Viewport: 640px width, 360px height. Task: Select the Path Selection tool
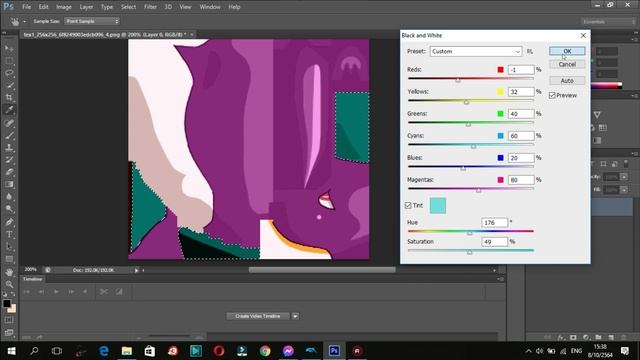(9, 247)
